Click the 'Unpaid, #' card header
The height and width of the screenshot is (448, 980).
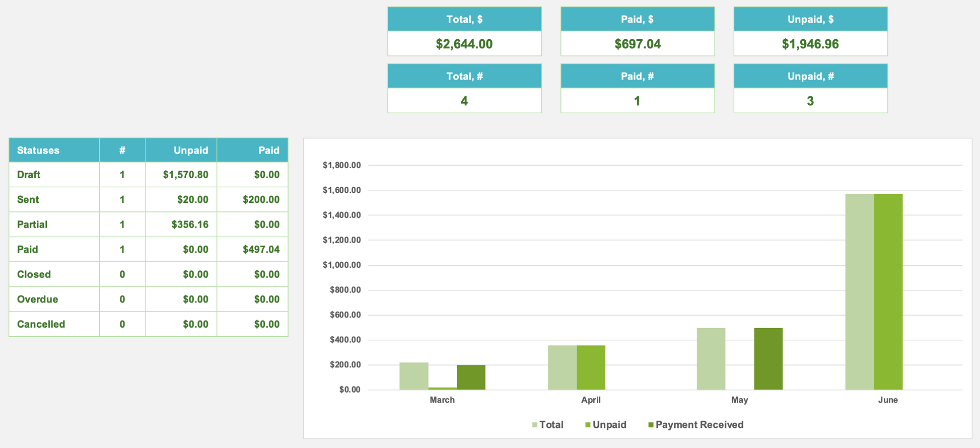[810, 76]
